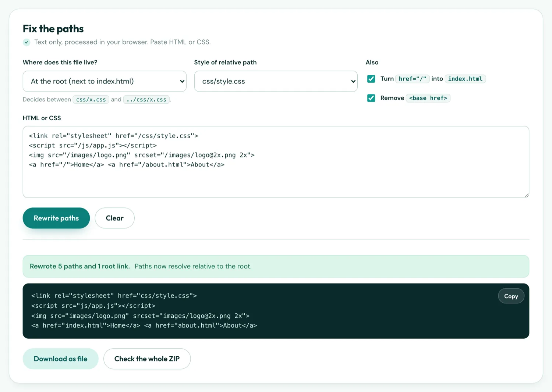Click the output line with href="index.html"
The image size is (552, 392).
(144, 325)
